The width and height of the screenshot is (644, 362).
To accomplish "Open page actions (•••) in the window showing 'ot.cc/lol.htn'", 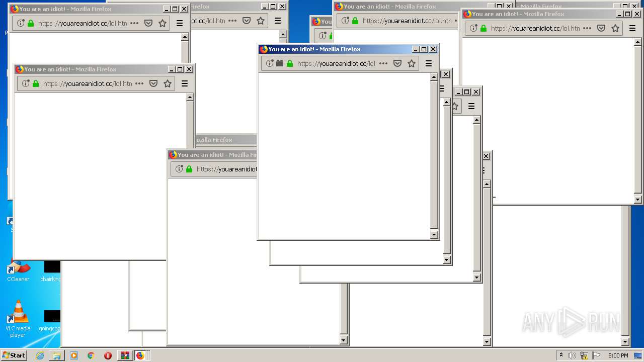I will click(x=232, y=21).
